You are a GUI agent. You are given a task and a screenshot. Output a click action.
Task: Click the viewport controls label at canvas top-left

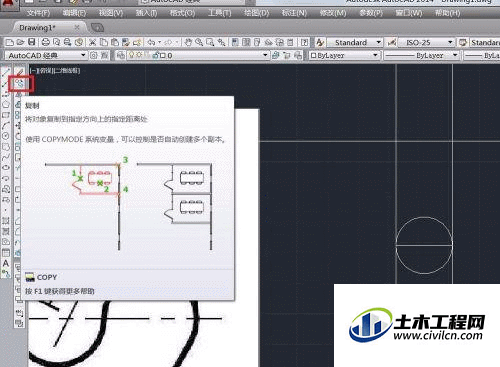tap(55, 70)
